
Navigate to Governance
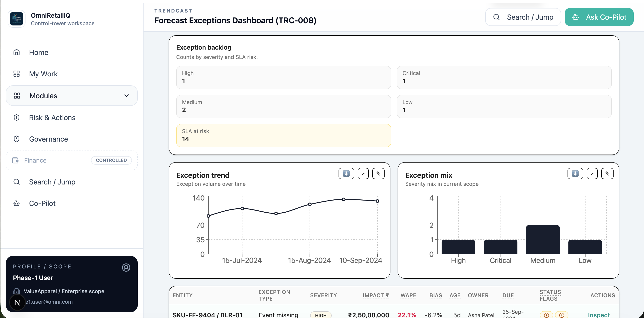(49, 139)
